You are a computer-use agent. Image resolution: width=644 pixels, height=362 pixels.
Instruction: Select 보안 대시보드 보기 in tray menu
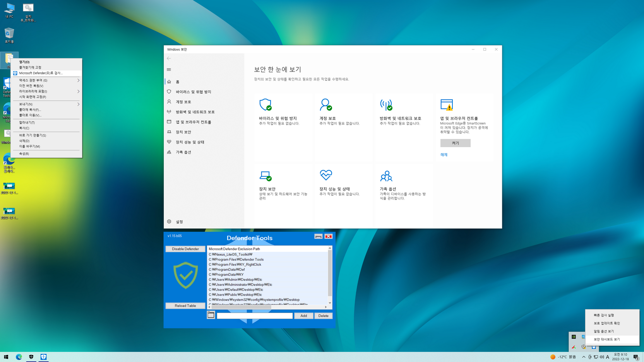click(x=612, y=339)
